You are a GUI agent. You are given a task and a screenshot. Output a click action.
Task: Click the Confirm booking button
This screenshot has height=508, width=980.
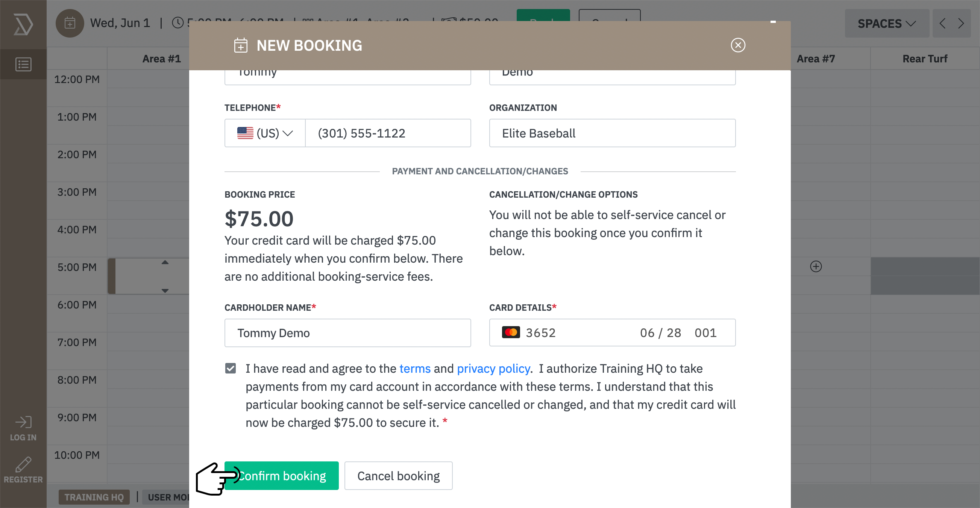click(x=281, y=476)
